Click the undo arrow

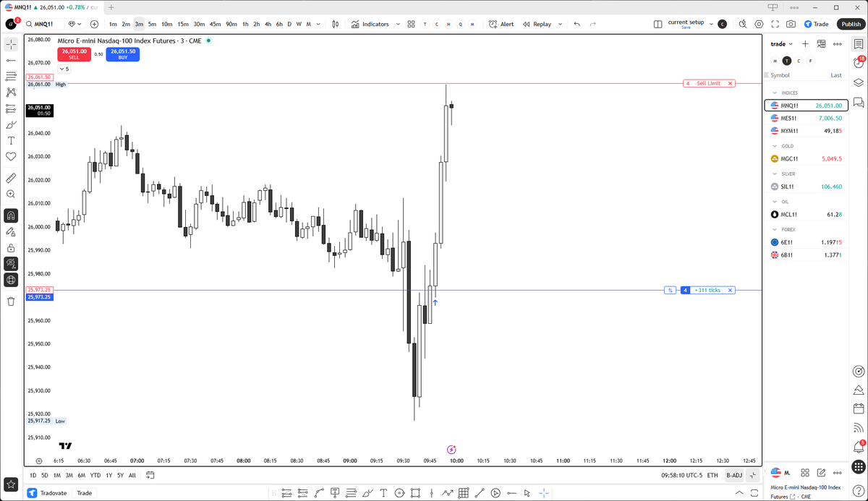tap(576, 24)
